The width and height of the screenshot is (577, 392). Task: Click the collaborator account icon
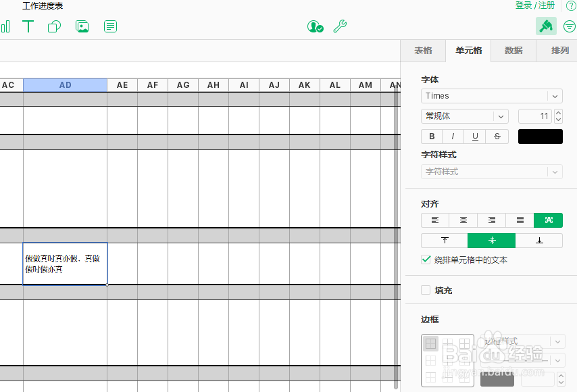pyautogui.click(x=315, y=26)
